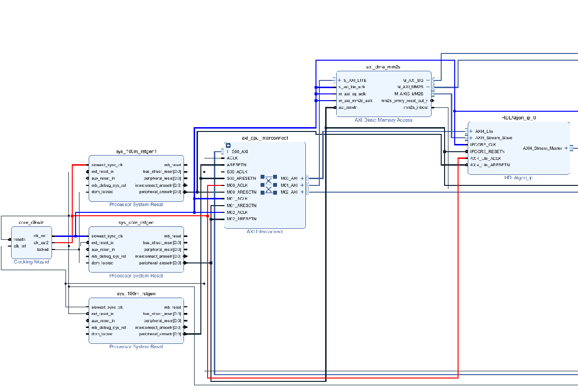Expand the M_AXI_SG interface pin
The image size is (578, 392).
click(x=428, y=80)
